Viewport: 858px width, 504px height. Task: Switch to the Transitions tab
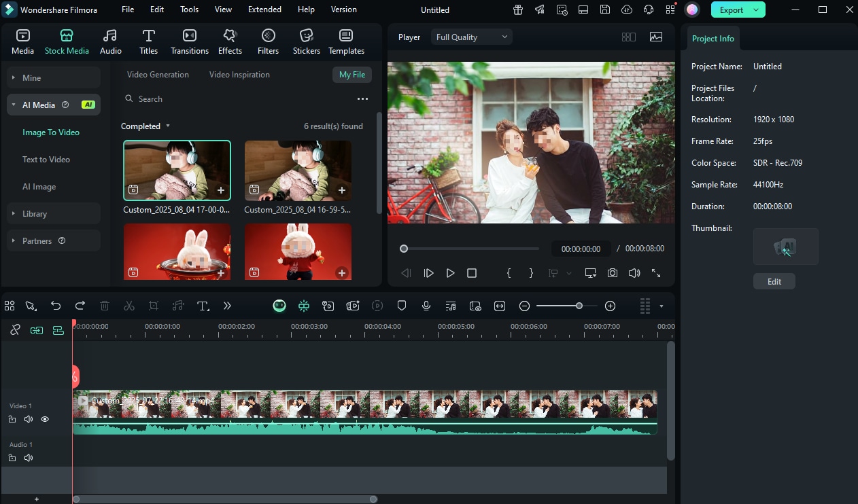click(x=190, y=42)
